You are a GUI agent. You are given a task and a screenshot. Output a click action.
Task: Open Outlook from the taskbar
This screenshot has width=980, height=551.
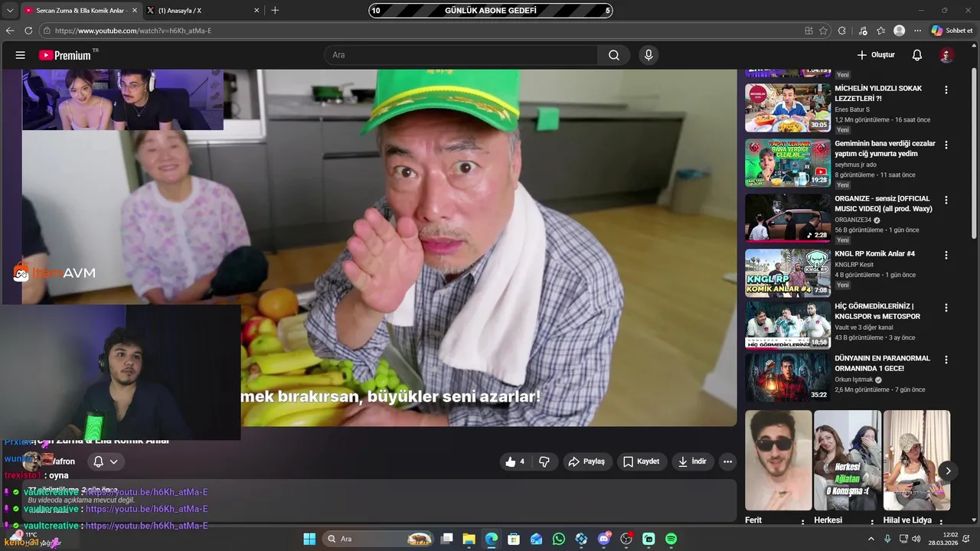537,539
